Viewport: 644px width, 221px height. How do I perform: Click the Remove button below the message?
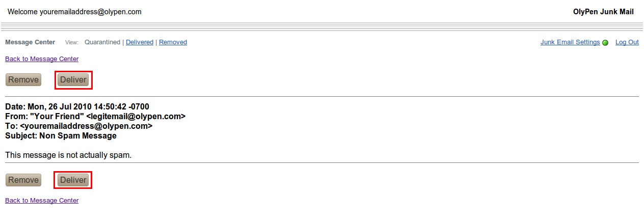click(x=23, y=180)
